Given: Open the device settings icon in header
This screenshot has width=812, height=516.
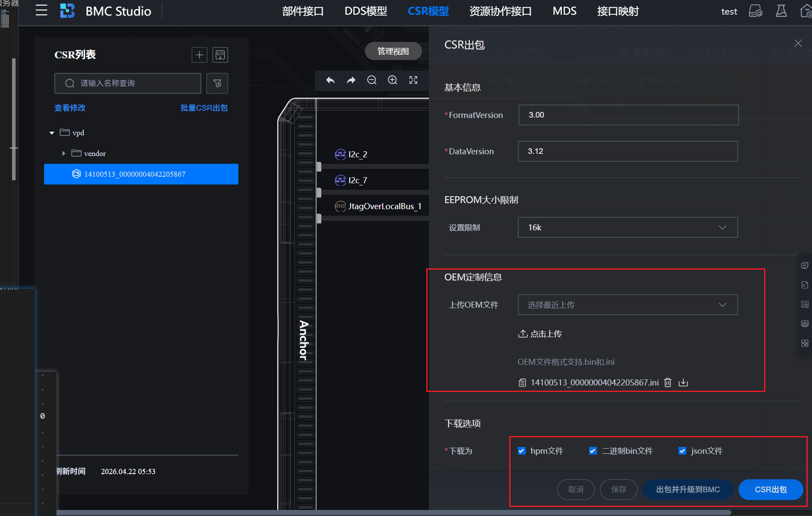Looking at the screenshot, I should pos(755,11).
